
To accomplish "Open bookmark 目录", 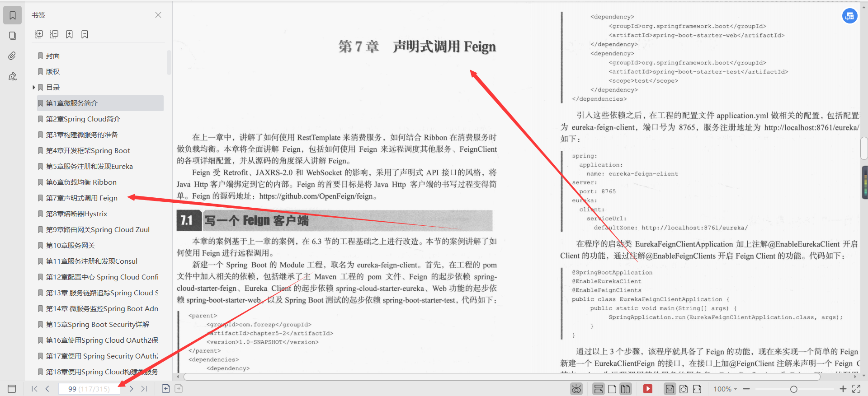I will coord(53,87).
